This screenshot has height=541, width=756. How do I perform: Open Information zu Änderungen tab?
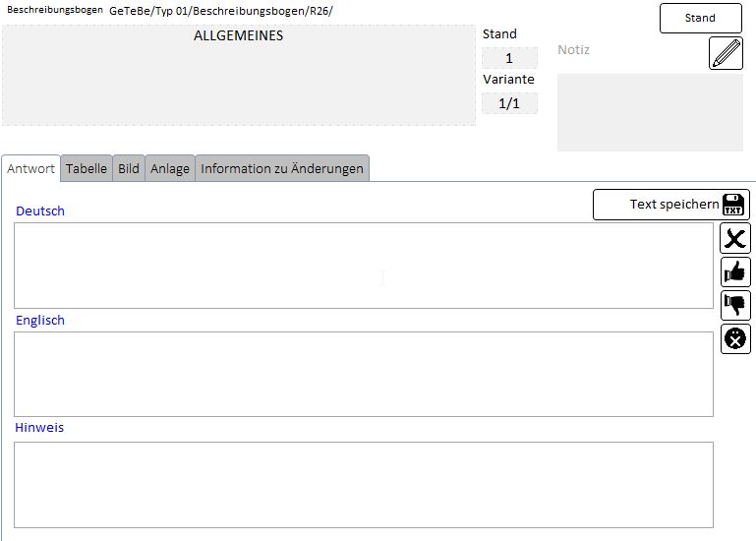click(x=282, y=168)
